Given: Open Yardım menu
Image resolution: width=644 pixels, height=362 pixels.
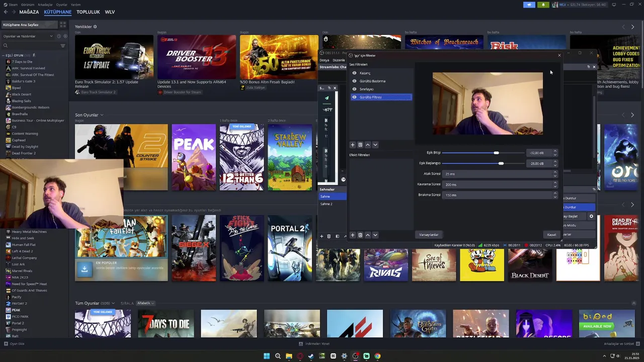Looking at the screenshot, I should click(x=75, y=5).
